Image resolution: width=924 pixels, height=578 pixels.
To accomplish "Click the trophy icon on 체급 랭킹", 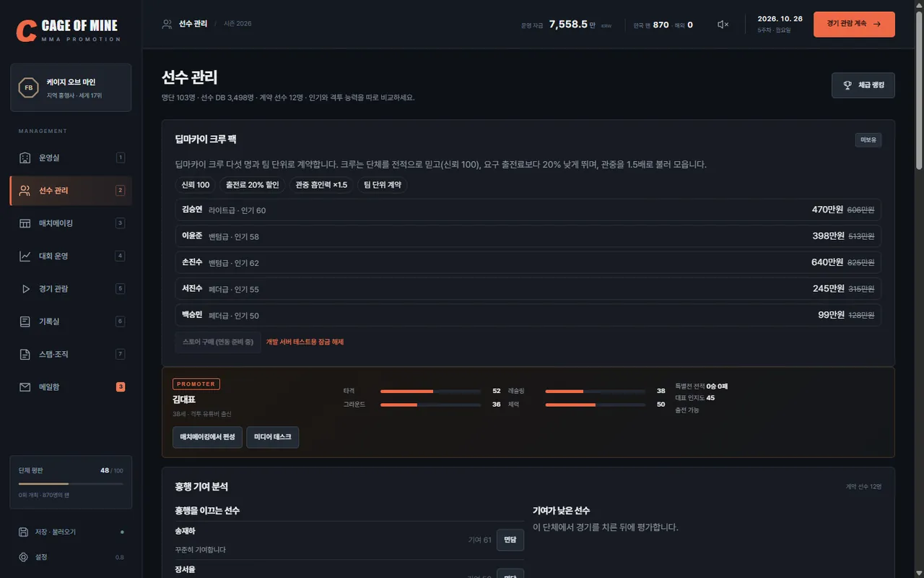I will point(847,85).
